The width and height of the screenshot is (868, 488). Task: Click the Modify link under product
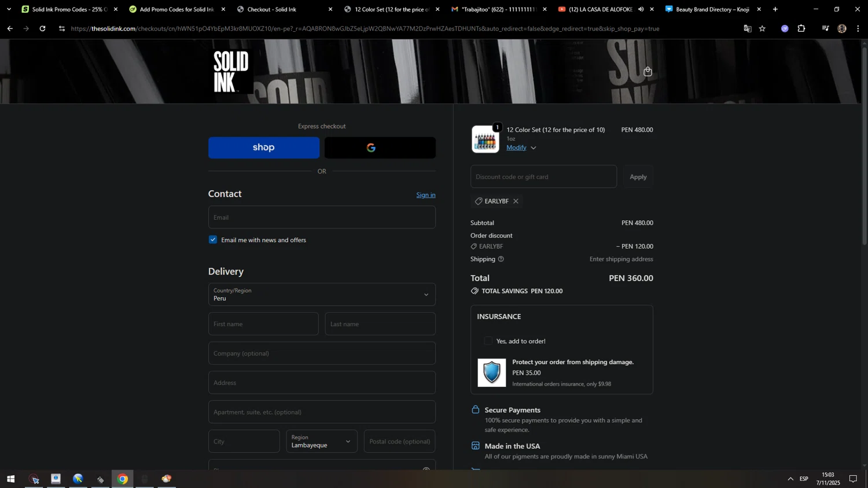coord(516,147)
